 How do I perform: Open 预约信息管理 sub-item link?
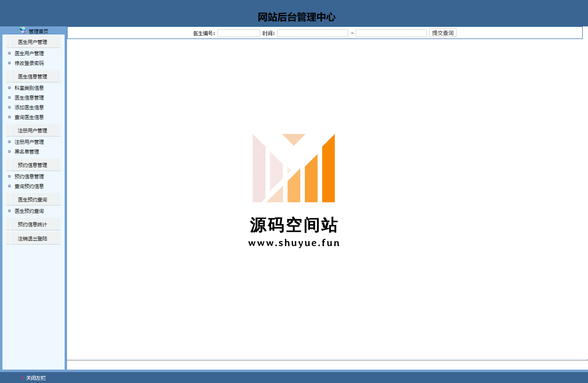(x=29, y=176)
